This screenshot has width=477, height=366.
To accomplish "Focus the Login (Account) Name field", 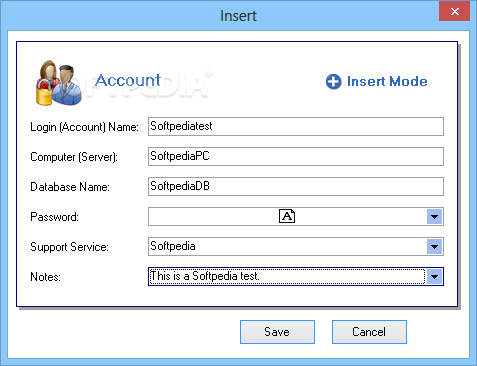I will click(x=296, y=126).
